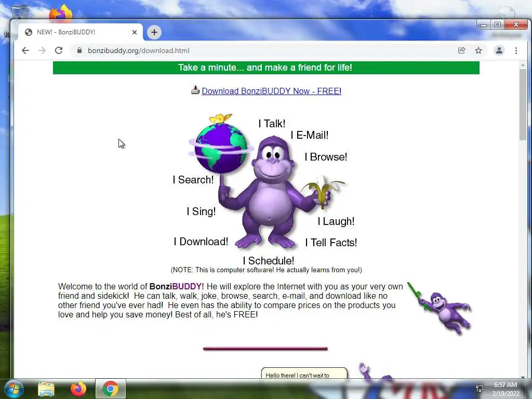The height and width of the screenshot is (399, 532).
Task: Bookmark this page with the star icon
Action: pos(478,50)
